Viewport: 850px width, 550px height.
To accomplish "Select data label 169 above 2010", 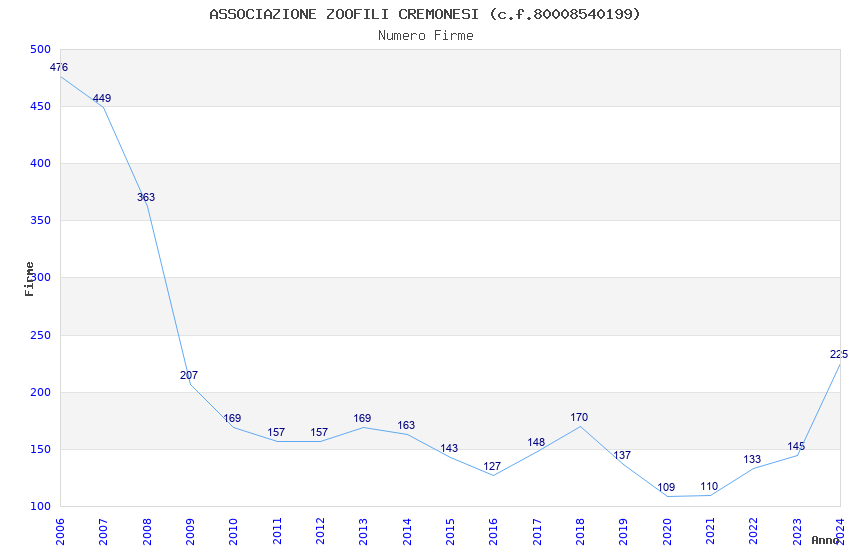I will click(232, 418).
